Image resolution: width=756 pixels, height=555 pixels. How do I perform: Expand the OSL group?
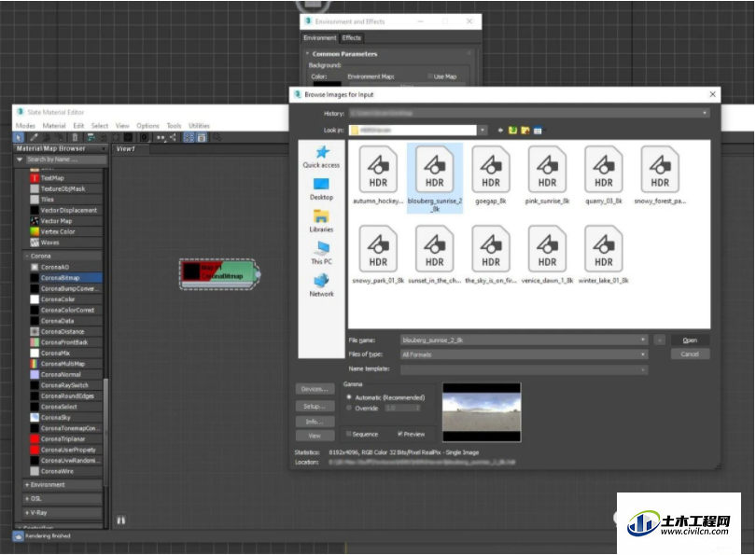[x=27, y=499]
